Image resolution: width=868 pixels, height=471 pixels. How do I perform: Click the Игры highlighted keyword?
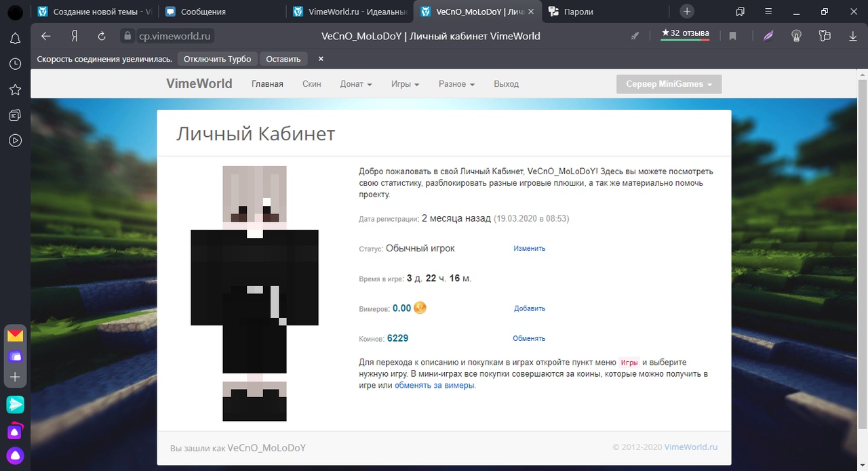pos(629,363)
